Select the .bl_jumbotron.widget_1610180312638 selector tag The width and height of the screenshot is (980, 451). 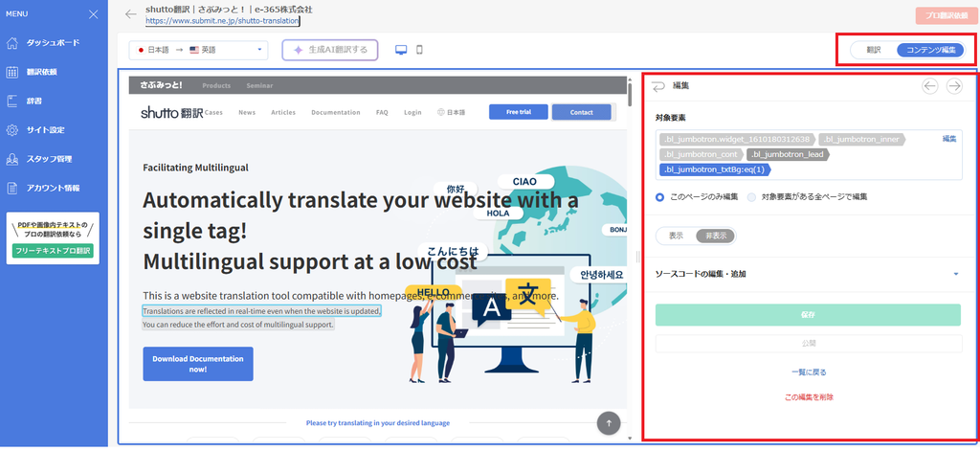(x=738, y=139)
